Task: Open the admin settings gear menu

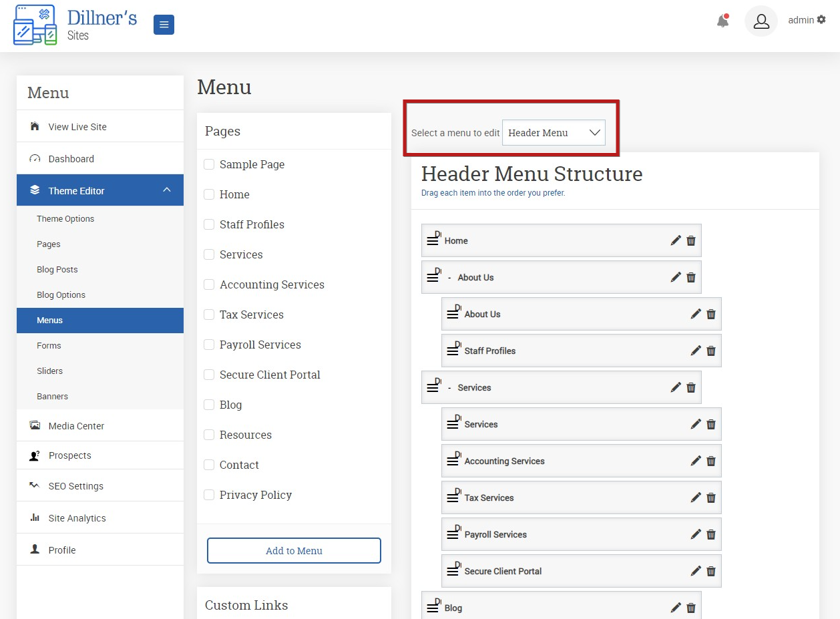Action: point(821,20)
